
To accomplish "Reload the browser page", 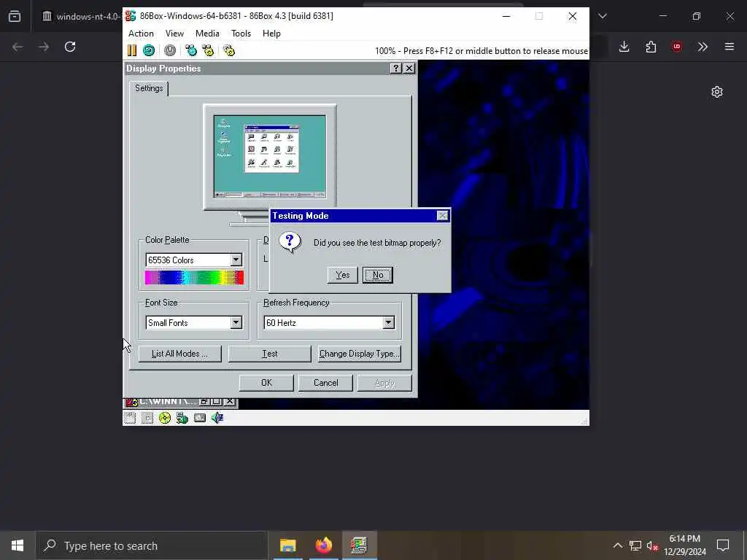I will point(70,47).
